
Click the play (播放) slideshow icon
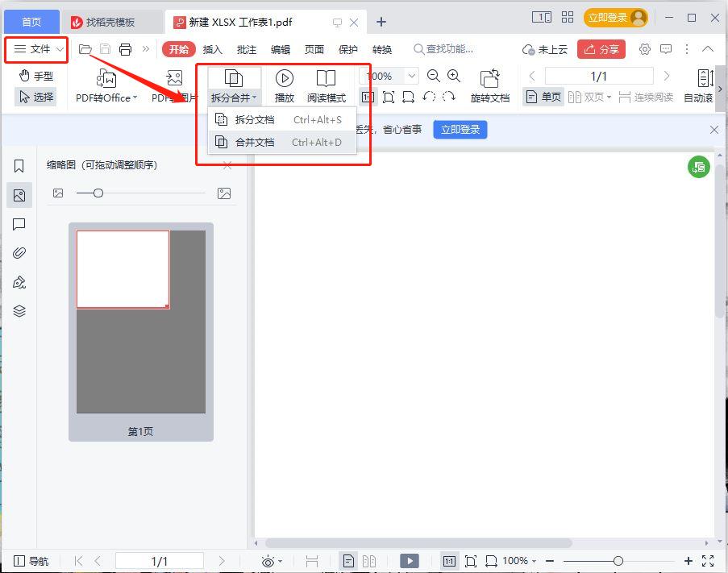(284, 79)
